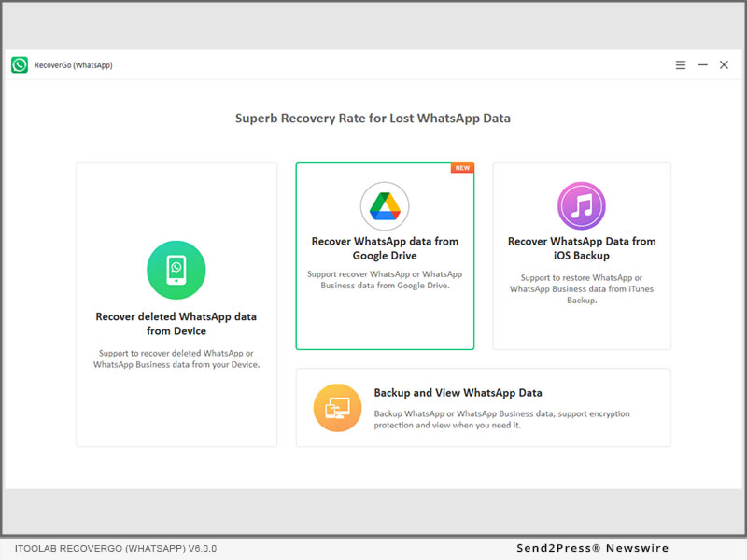This screenshot has width=747, height=560.
Task: Open "Recover WhatsApp Data from iOS Backup" title
Action: pyautogui.click(x=582, y=248)
